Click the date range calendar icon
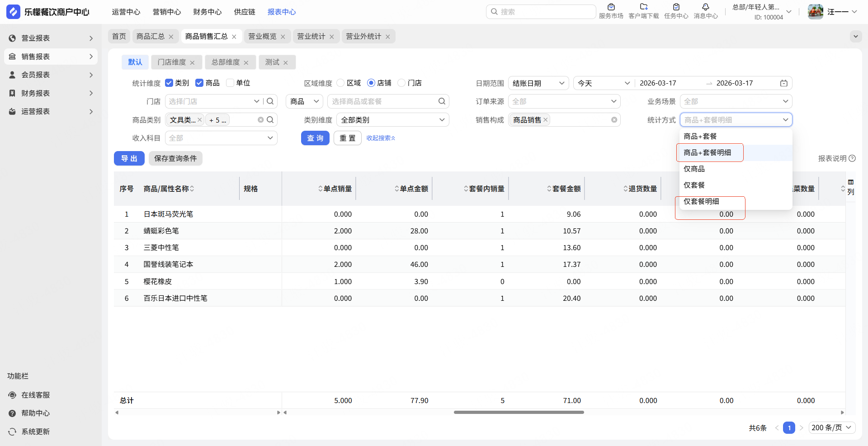 784,83
